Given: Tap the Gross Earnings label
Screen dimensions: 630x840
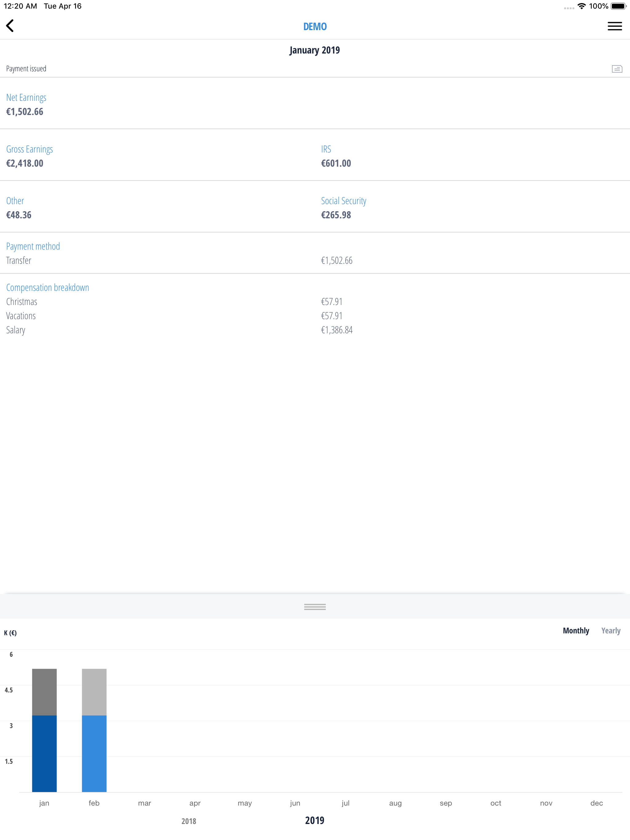Looking at the screenshot, I should pyautogui.click(x=29, y=149).
